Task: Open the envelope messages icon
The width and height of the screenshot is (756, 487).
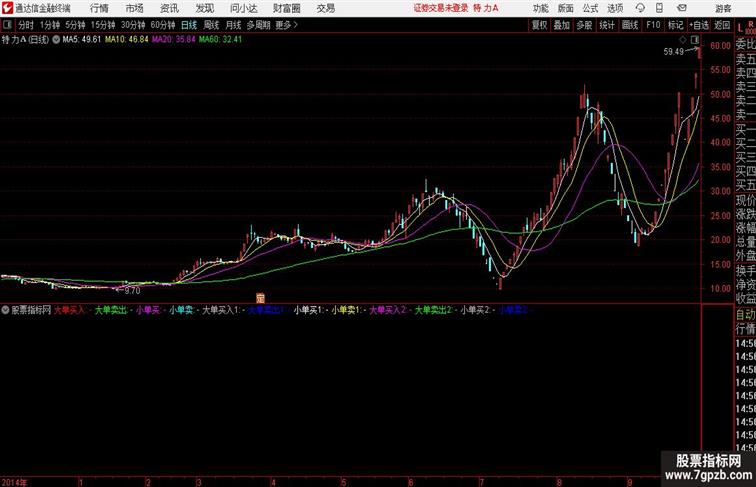Action: tap(682, 8)
